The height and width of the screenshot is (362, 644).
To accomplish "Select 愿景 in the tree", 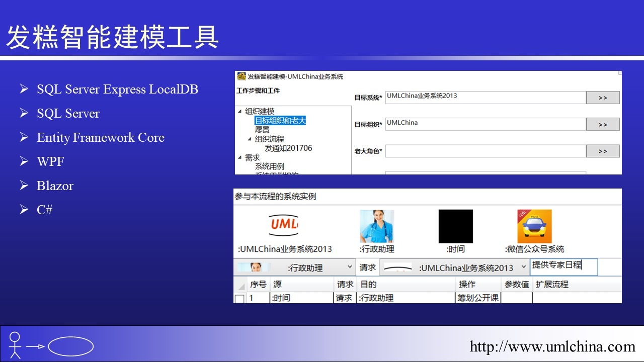I will coord(262,130).
